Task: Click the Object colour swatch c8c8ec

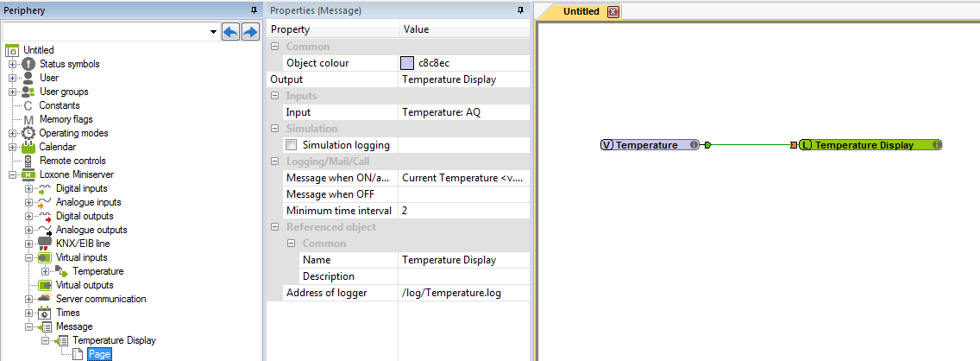Action: [407, 63]
